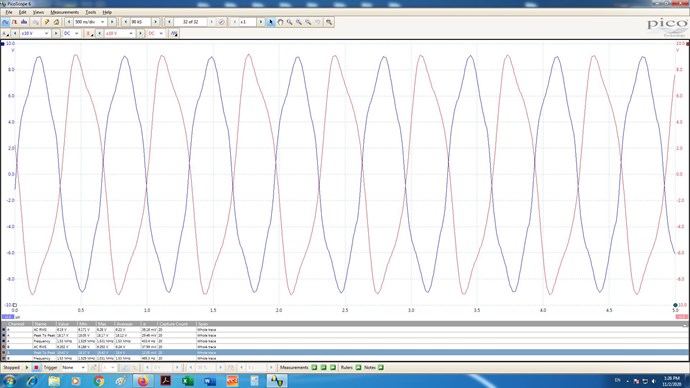Open the Measurements menu
690x388 pixels.
(x=64, y=12)
